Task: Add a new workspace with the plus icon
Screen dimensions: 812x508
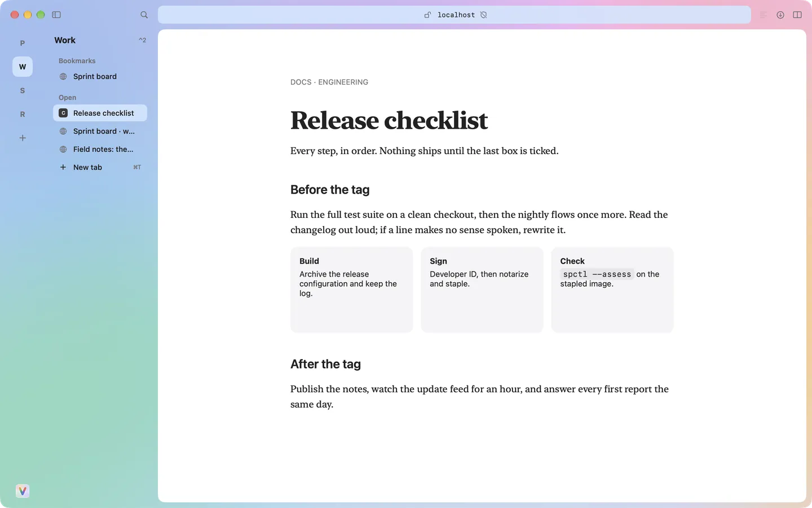Action: point(23,138)
